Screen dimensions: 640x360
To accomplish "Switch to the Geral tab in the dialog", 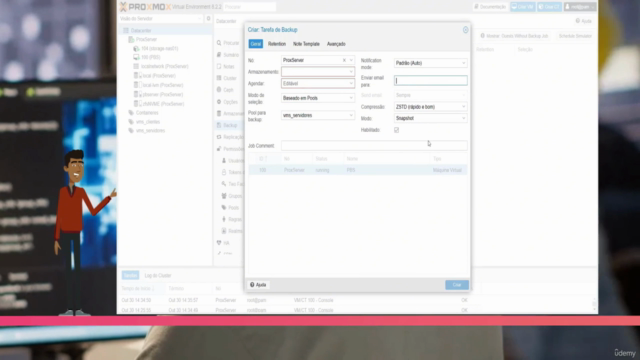I will (256, 44).
